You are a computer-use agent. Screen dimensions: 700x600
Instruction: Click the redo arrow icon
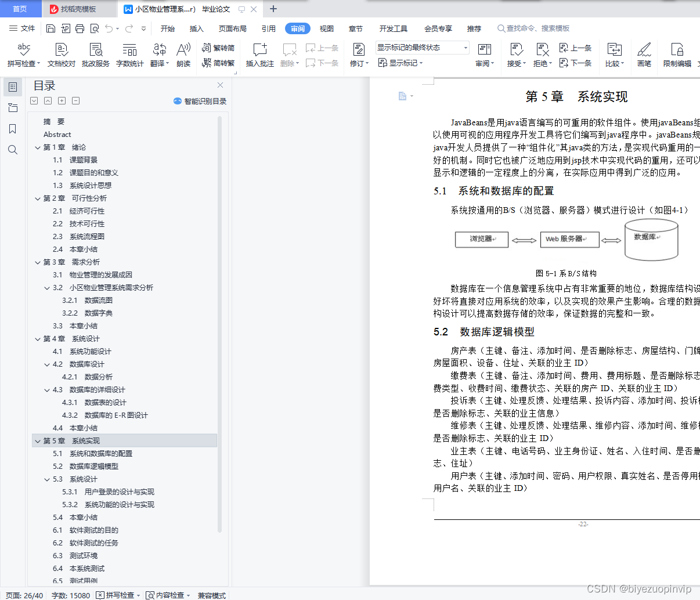pyautogui.click(x=129, y=28)
